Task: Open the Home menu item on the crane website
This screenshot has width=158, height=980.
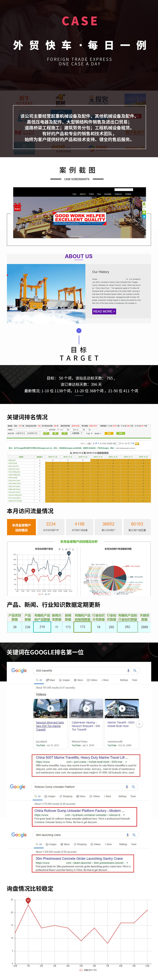Action: [x=75, y=194]
